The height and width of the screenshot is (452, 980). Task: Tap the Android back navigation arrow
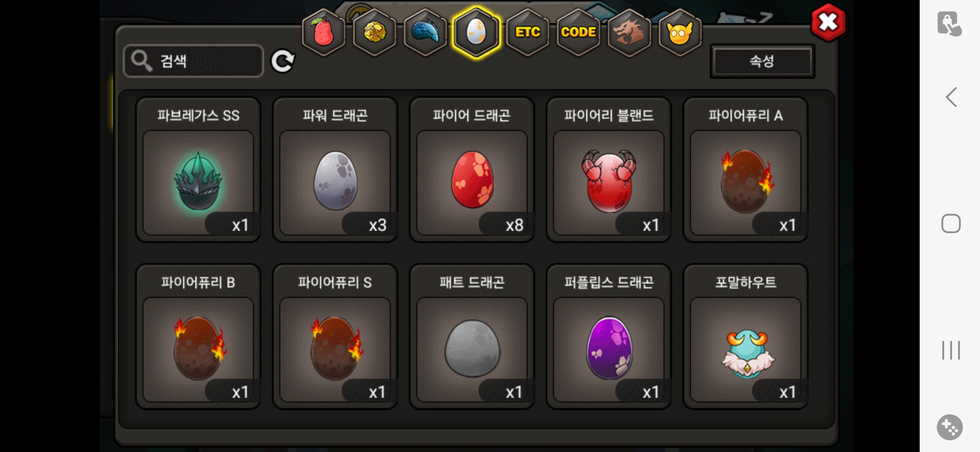951,97
